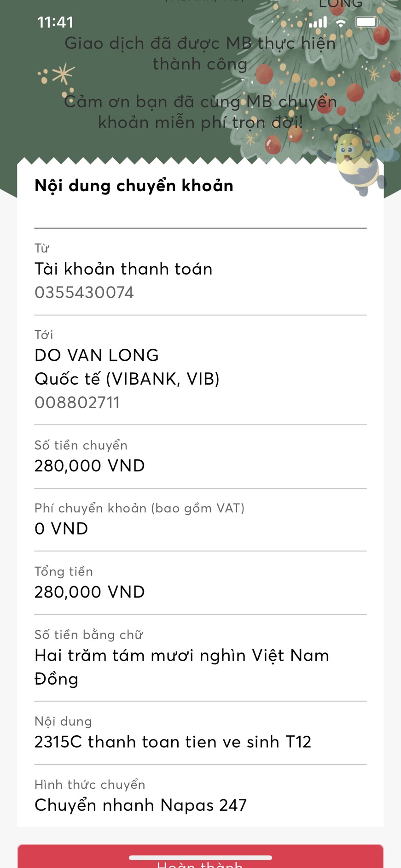The image size is (401, 868).
Task: Tap the 0 VND transfer fee value
Action: coord(61,528)
